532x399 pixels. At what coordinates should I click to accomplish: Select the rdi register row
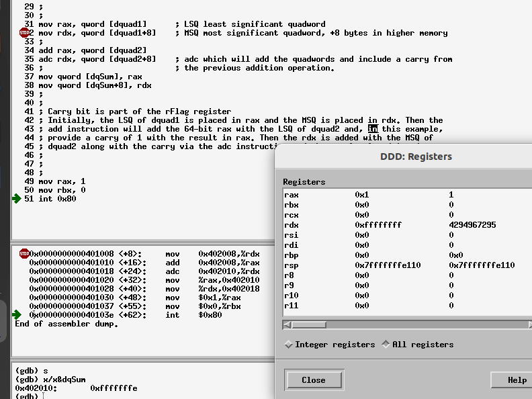point(407,245)
